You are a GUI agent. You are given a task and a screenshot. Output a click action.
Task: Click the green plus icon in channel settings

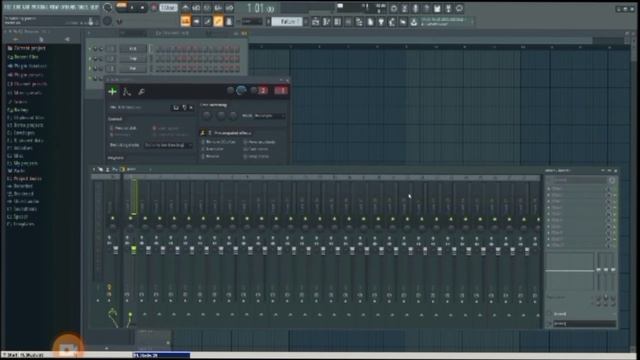coord(112,91)
